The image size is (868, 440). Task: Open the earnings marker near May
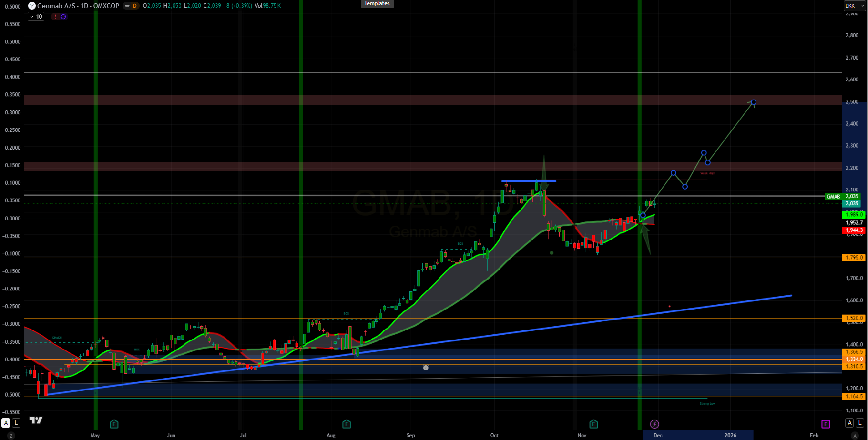114,424
